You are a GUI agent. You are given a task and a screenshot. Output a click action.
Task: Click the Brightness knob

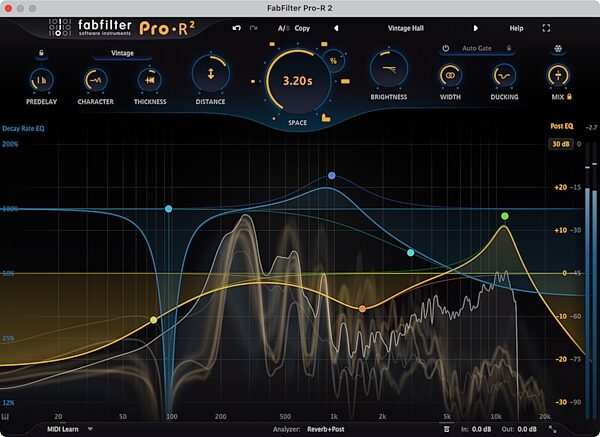click(x=388, y=69)
